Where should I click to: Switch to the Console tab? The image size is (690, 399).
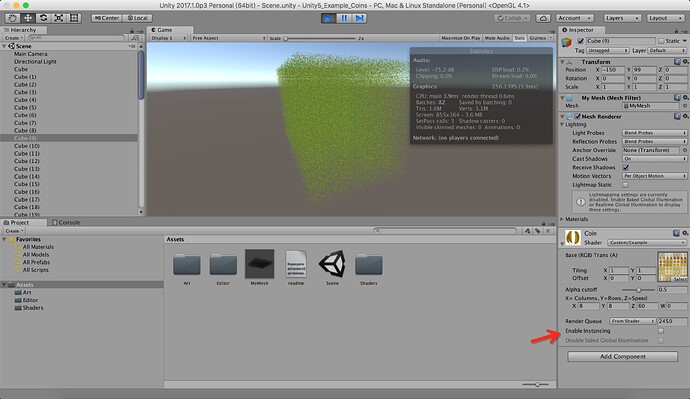(66, 223)
